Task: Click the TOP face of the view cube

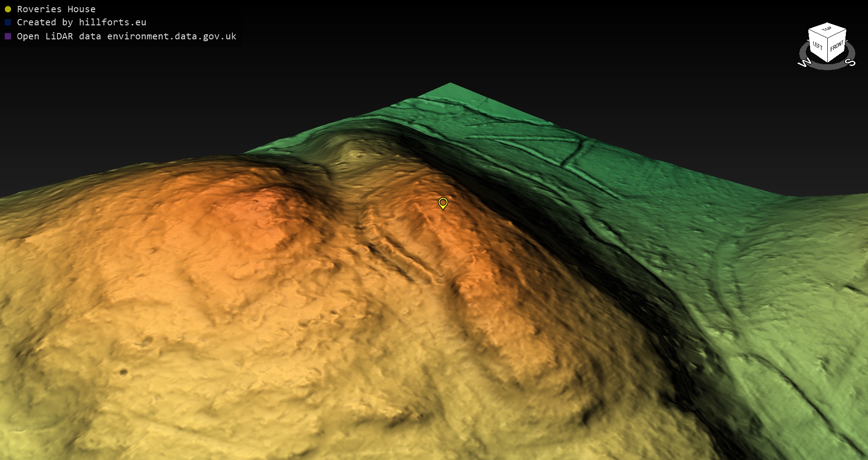Action: tap(827, 29)
